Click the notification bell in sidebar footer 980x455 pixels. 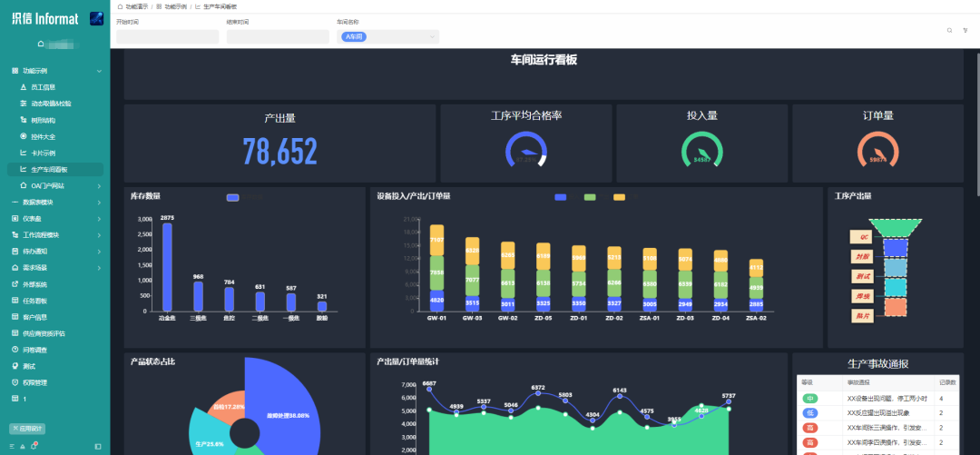[x=34, y=446]
